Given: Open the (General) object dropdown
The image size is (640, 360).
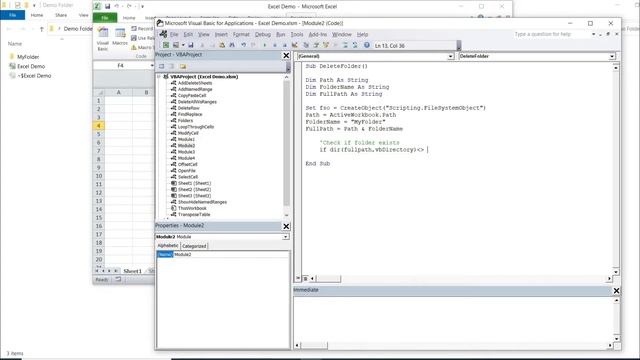Looking at the screenshot, I should click(x=450, y=56).
